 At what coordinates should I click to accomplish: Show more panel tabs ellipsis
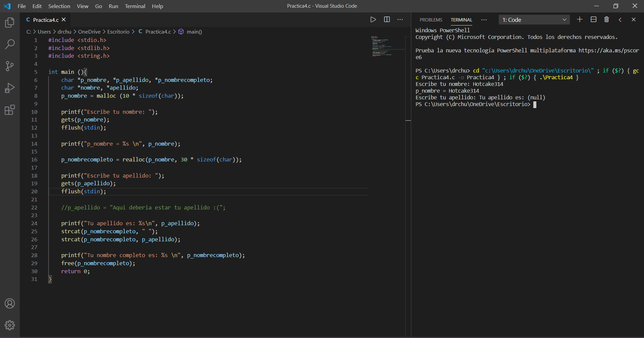pyautogui.click(x=484, y=20)
